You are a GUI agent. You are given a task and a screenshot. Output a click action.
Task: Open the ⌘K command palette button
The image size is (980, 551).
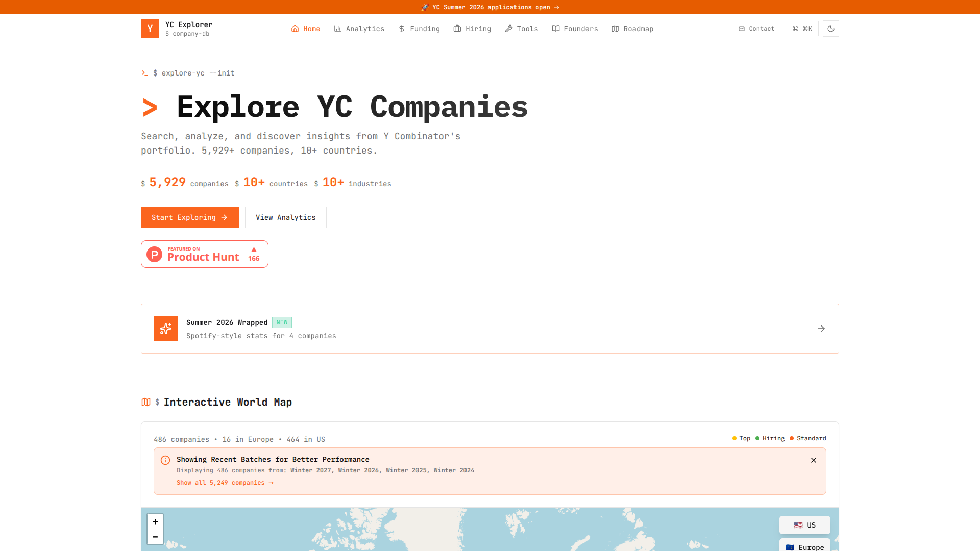[802, 29]
